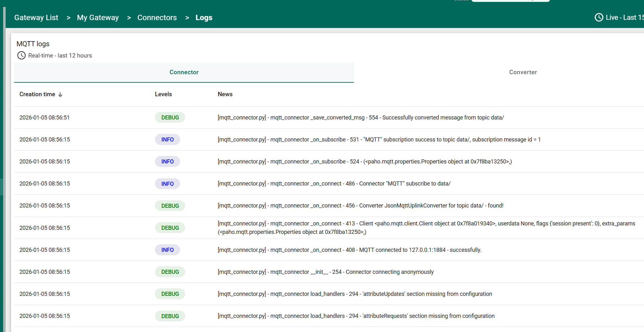
Task: Navigate to My Gateway breadcrumb
Action: pyautogui.click(x=98, y=18)
